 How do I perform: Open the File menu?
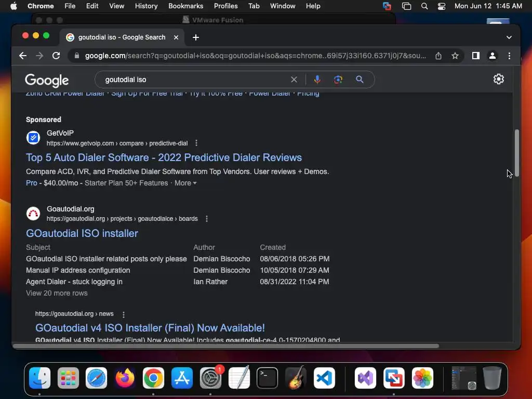coord(70,6)
